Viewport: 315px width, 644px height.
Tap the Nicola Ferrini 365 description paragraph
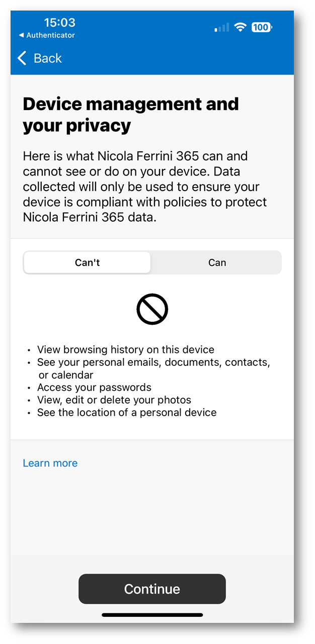click(x=145, y=187)
